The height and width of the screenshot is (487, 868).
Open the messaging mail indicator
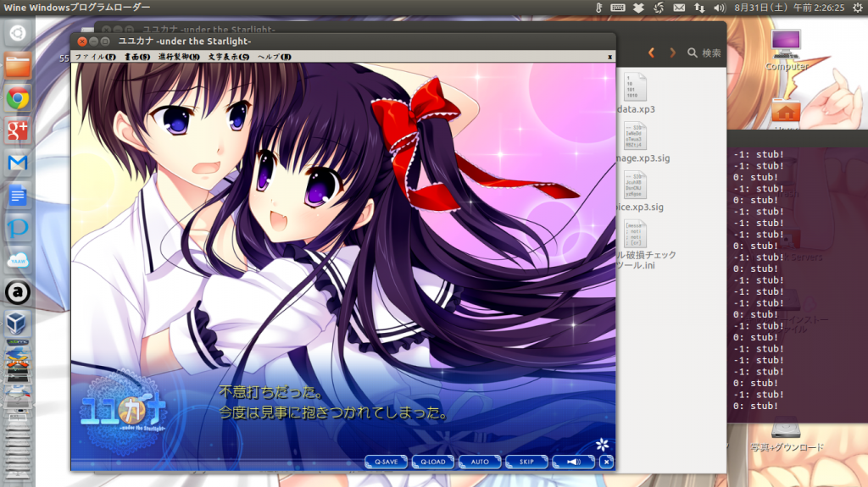click(x=679, y=8)
